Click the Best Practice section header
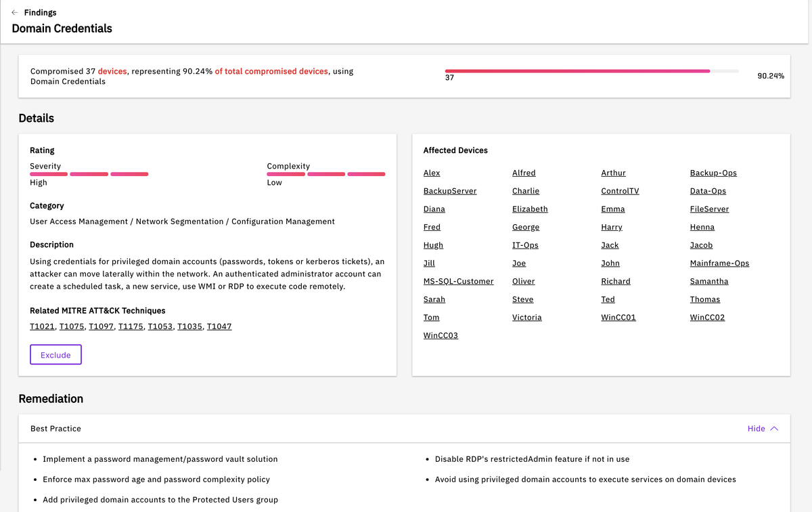Screen dimensions: 812x512 coord(405,429)
